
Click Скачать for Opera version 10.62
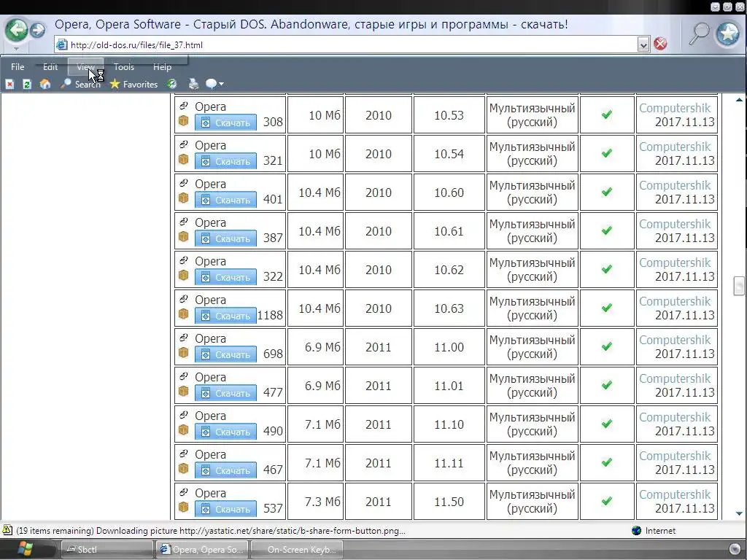pyautogui.click(x=225, y=277)
